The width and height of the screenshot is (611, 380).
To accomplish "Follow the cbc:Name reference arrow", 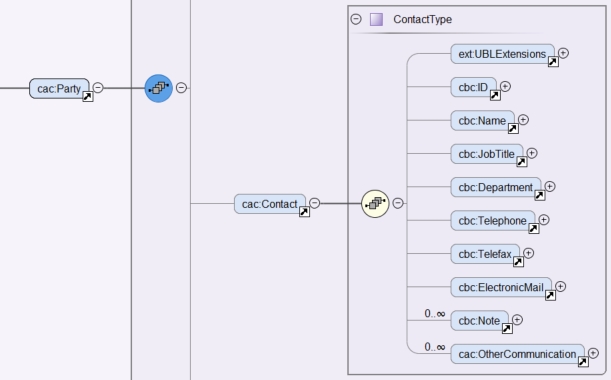I will tap(513, 129).
